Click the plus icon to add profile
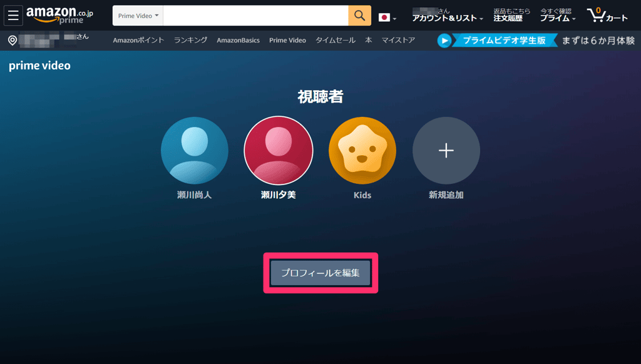This screenshot has height=364, width=641. 446,150
